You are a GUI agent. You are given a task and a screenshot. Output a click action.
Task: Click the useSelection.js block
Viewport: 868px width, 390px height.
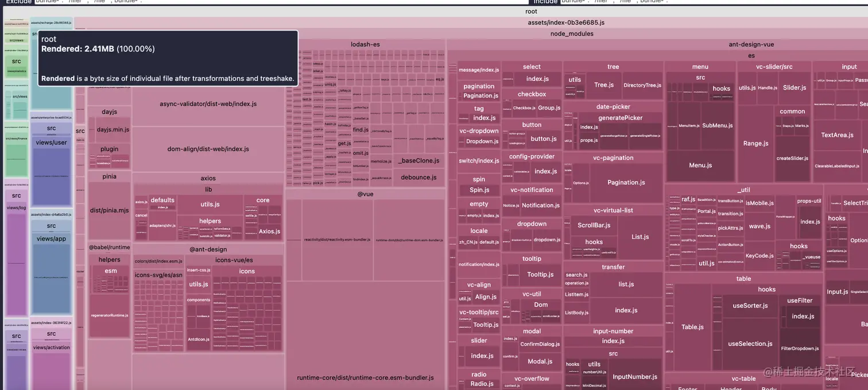pos(750,344)
